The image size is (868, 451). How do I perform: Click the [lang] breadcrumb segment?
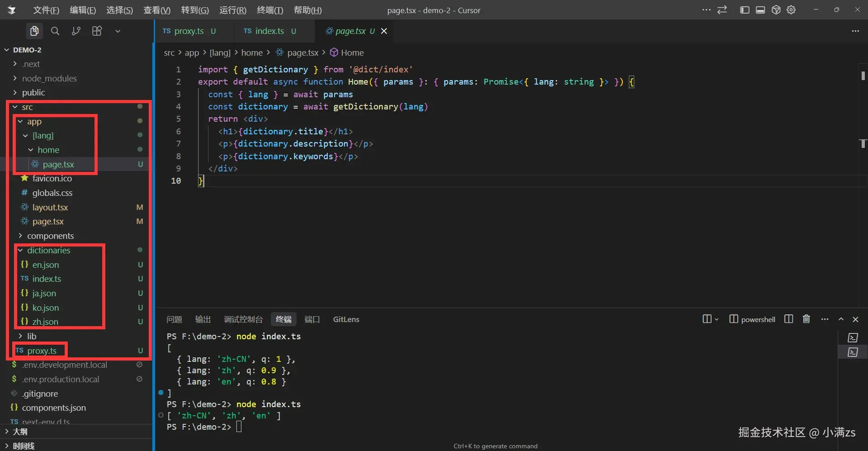(220, 52)
